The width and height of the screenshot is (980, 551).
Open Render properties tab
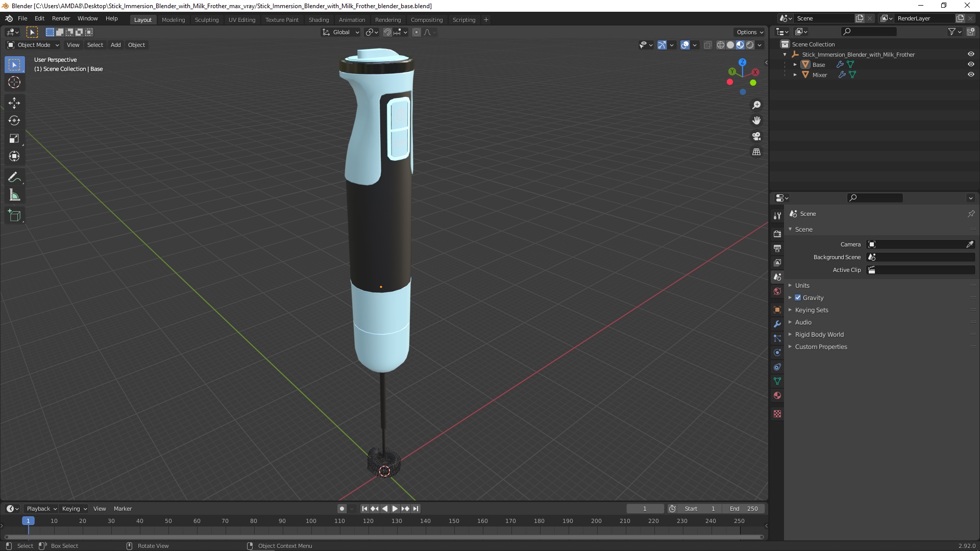coord(777,234)
